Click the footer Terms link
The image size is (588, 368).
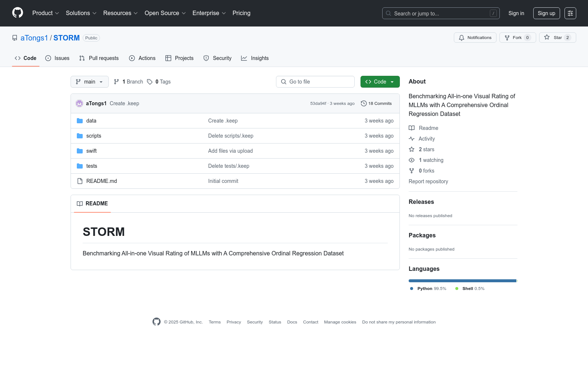pyautogui.click(x=215, y=322)
